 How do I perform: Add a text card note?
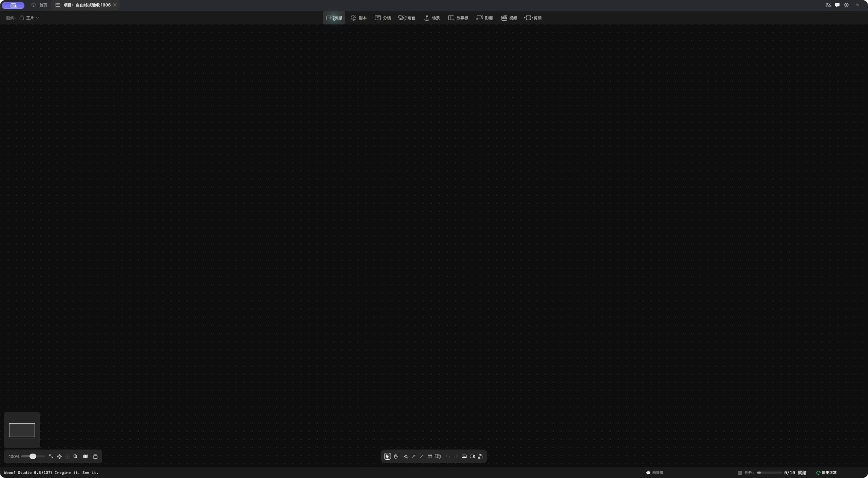click(430, 456)
